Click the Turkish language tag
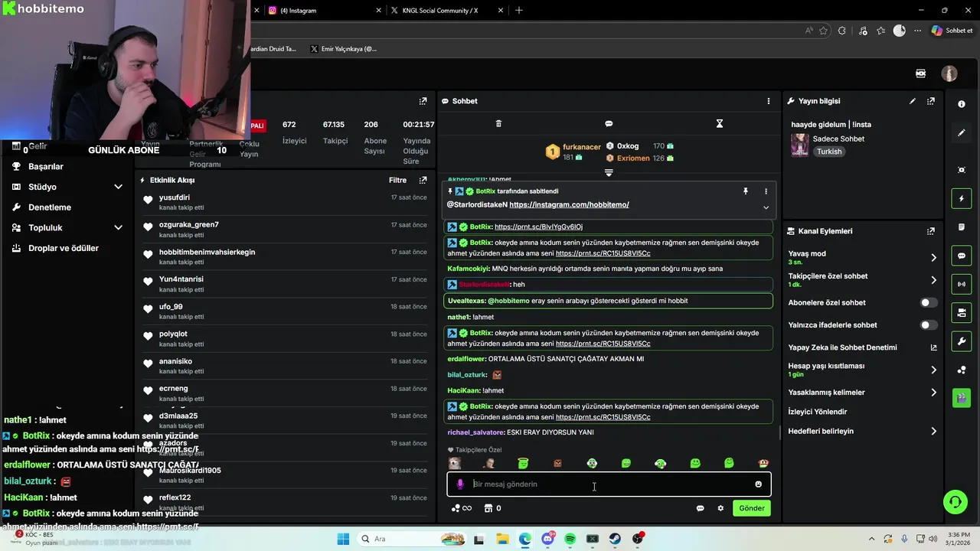 (x=829, y=152)
